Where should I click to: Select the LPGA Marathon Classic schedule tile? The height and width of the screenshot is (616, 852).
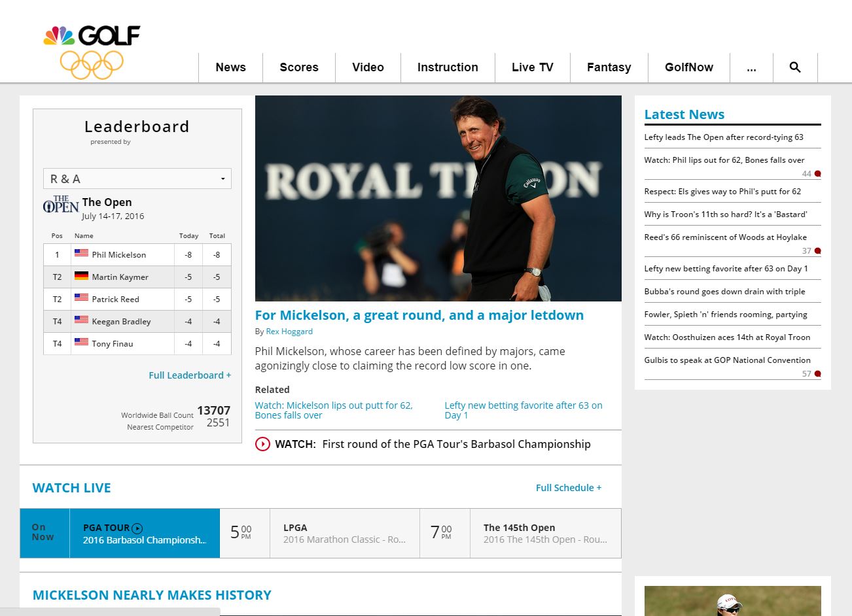344,534
